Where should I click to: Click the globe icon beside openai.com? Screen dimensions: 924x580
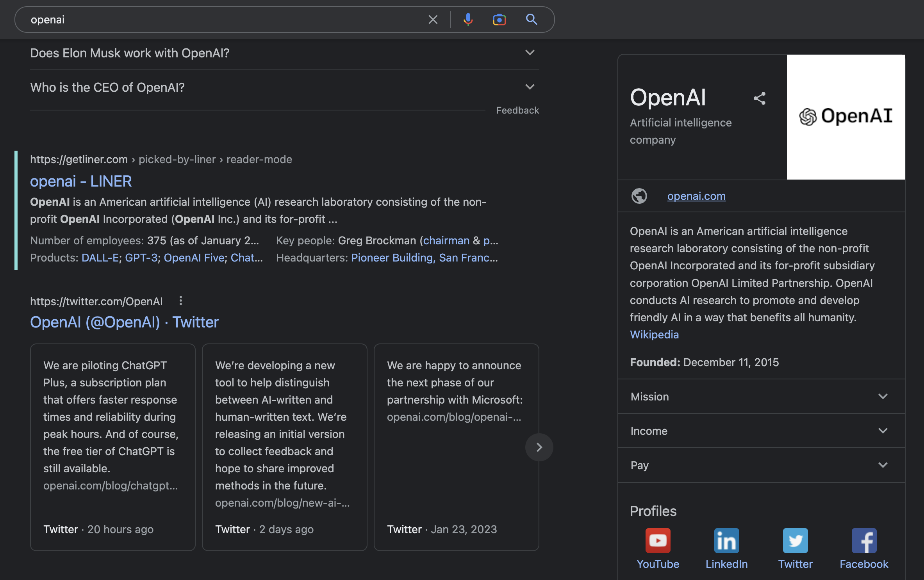[x=639, y=196]
